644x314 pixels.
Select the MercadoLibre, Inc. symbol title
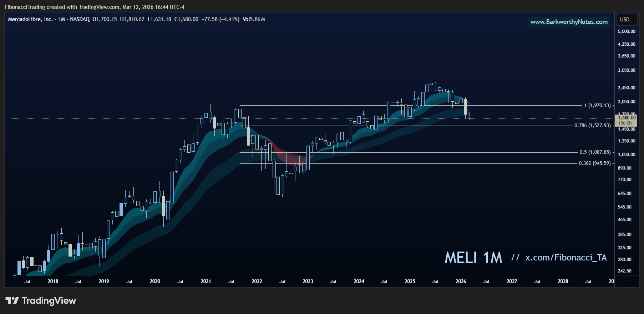click(x=30, y=19)
